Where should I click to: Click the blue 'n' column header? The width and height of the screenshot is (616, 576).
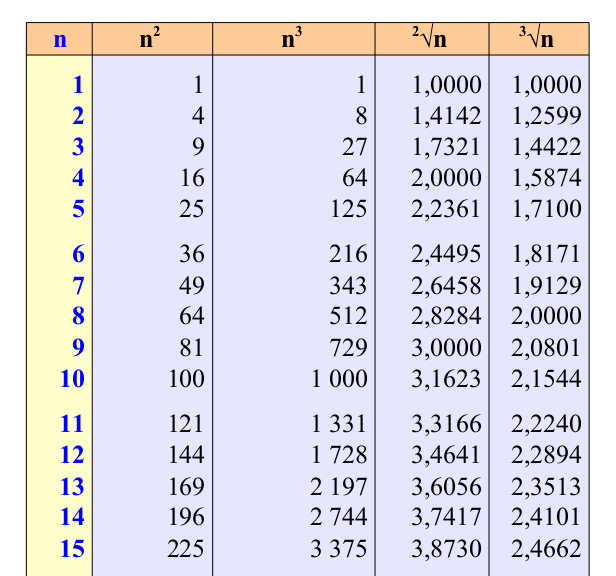[x=60, y=39]
